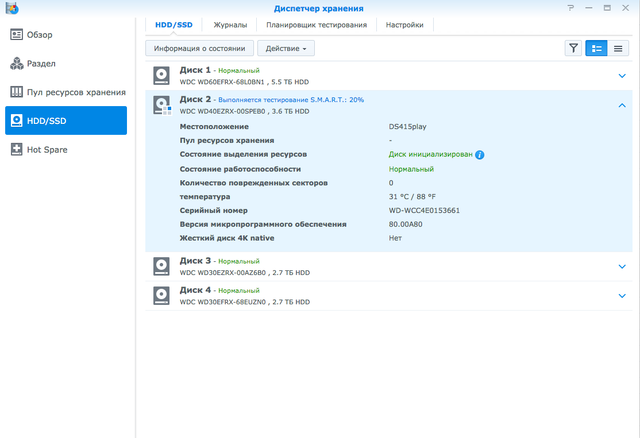The width and height of the screenshot is (640, 438).
Task: Select HDD/SSD in the sidebar
Action: pos(66,120)
